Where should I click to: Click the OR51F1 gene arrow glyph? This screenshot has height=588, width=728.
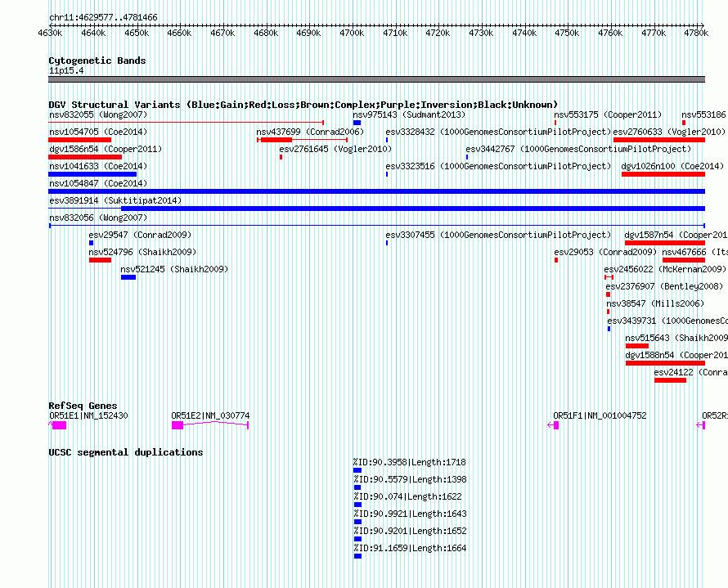(x=553, y=425)
